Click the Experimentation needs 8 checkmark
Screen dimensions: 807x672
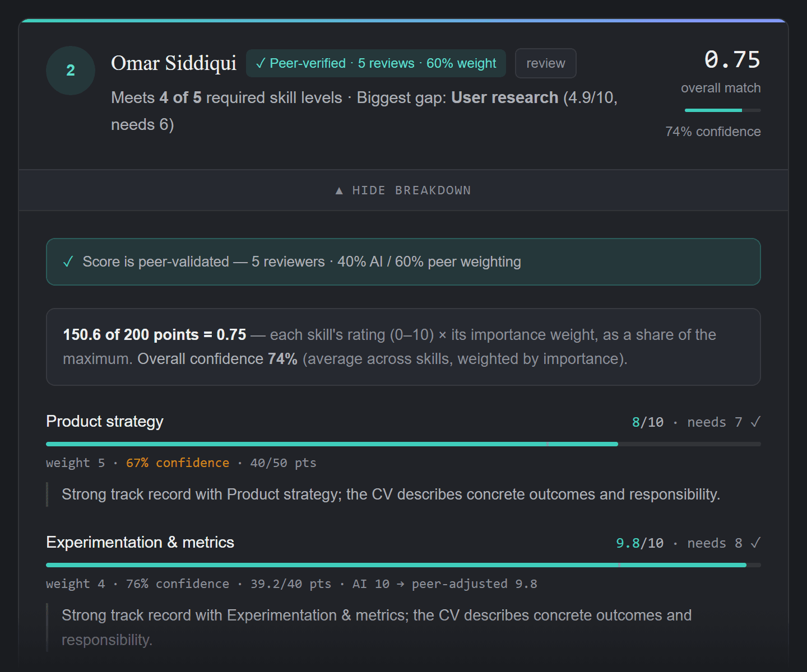pyautogui.click(x=755, y=543)
